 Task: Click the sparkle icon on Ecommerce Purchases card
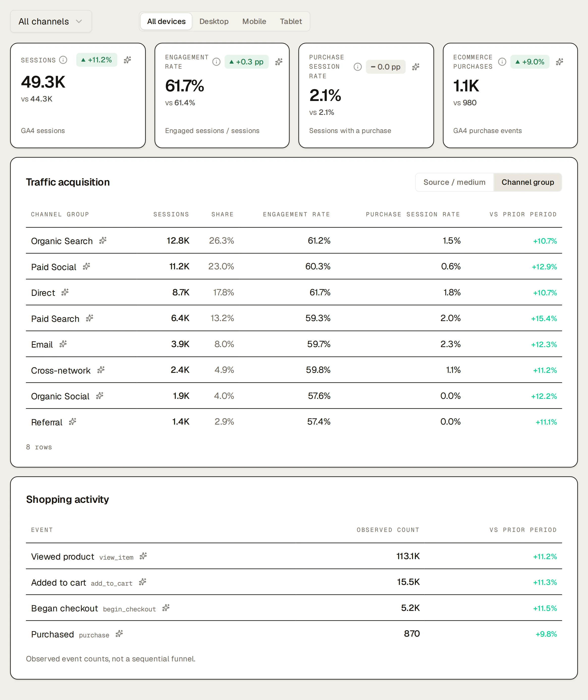560,62
